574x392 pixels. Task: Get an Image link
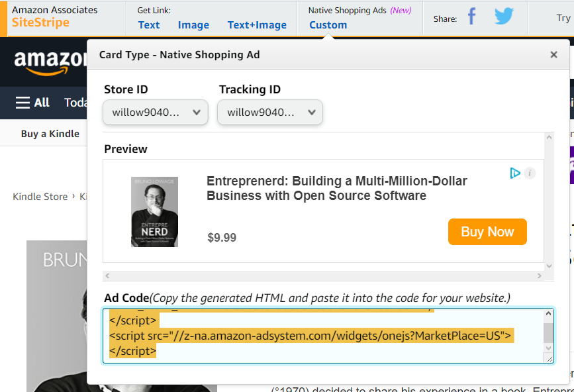click(193, 25)
